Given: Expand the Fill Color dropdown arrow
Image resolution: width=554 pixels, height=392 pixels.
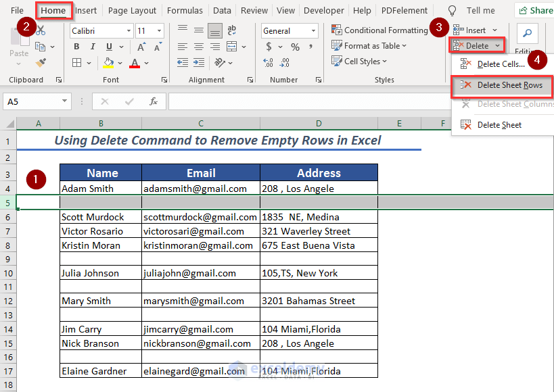Looking at the screenshot, I should pos(119,62).
